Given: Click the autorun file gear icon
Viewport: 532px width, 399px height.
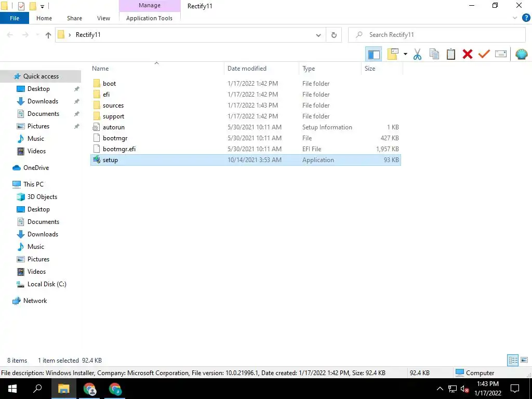Looking at the screenshot, I should click(97, 127).
